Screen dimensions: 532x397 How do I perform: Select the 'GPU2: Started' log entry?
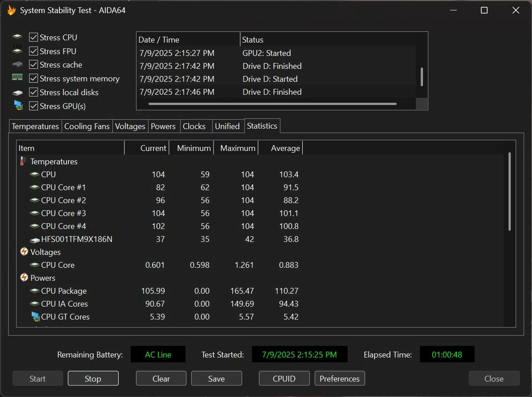pos(277,53)
